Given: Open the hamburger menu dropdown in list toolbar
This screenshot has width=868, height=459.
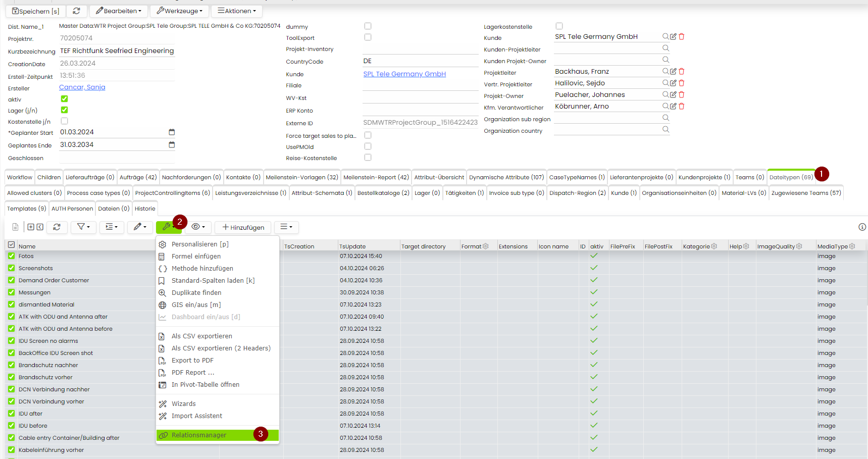Looking at the screenshot, I should (286, 227).
